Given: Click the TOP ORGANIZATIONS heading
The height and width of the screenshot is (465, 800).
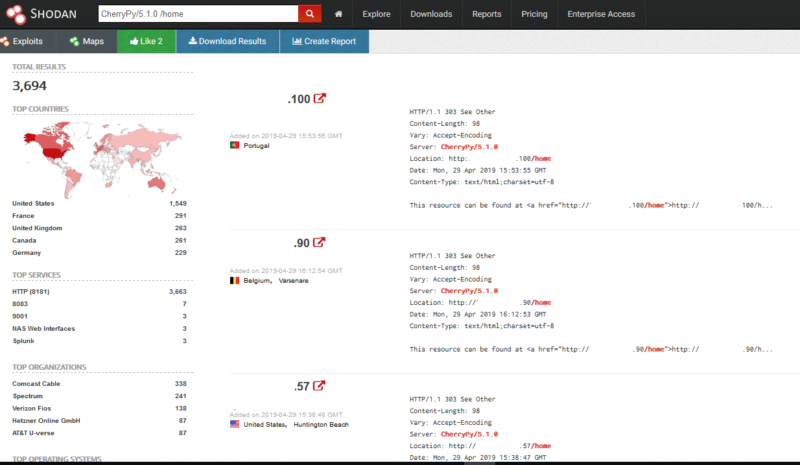Looking at the screenshot, I should pyautogui.click(x=49, y=367).
